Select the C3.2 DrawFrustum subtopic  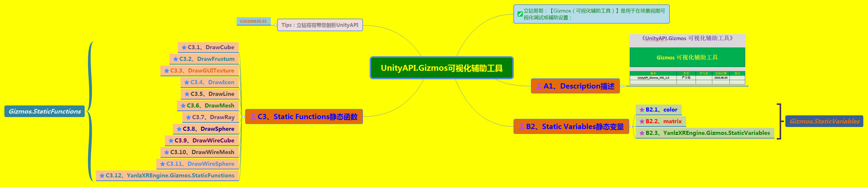pyautogui.click(x=204, y=59)
